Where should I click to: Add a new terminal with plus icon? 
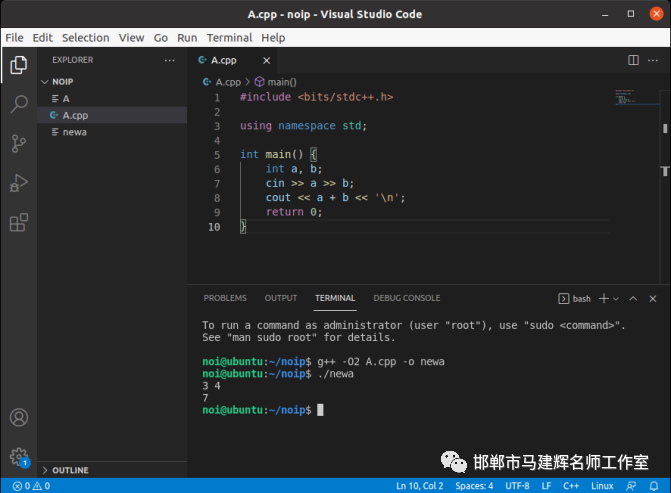tap(604, 298)
